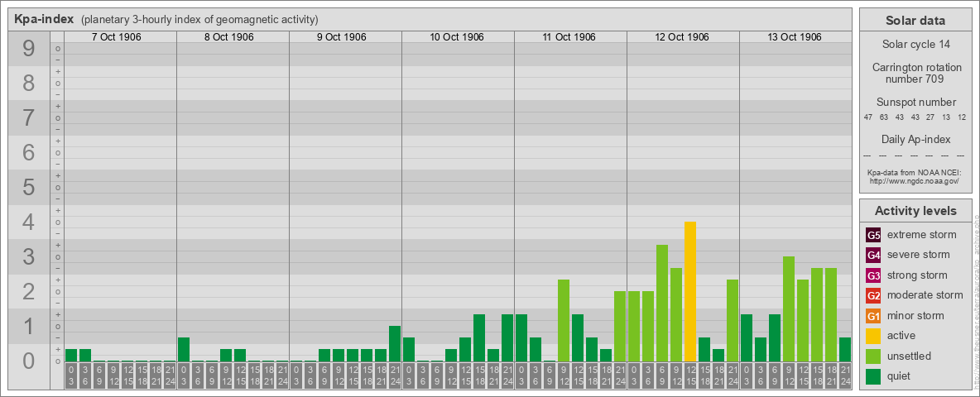This screenshot has height=397, width=980.
Task: Click the sunspot value 13
Action: click(x=946, y=117)
